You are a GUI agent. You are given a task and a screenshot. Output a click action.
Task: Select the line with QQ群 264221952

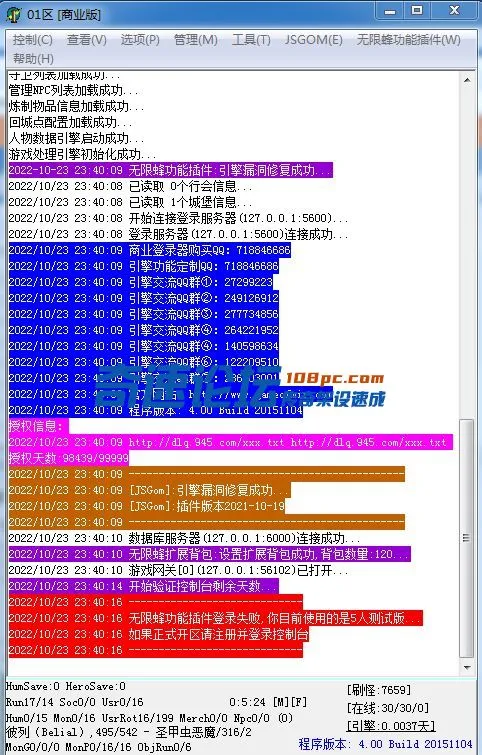click(143, 329)
